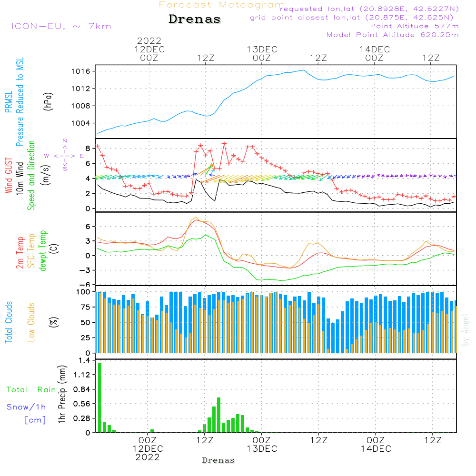The width and height of the screenshot is (476, 476).
Task: Click the requested lon,lat coordinates text
Action: [x=369, y=9]
